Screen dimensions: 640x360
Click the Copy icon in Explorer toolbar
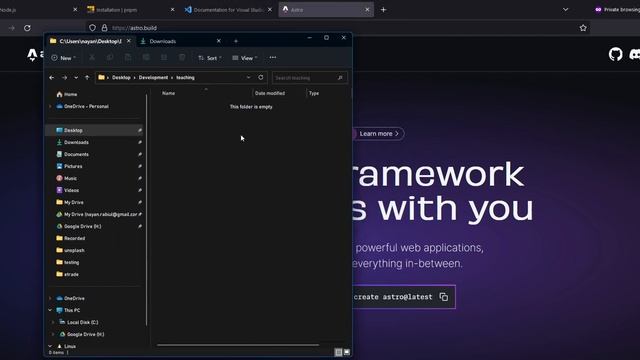pyautogui.click(x=110, y=58)
